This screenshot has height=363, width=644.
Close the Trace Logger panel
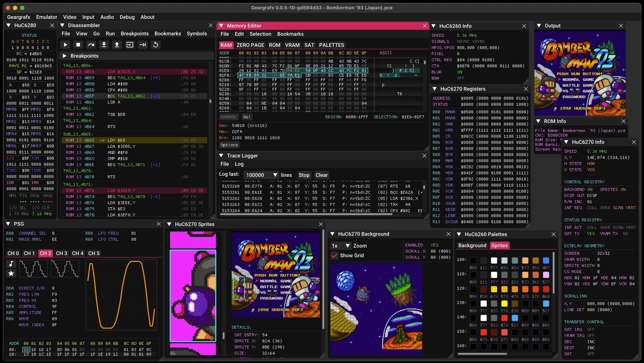[x=424, y=156]
